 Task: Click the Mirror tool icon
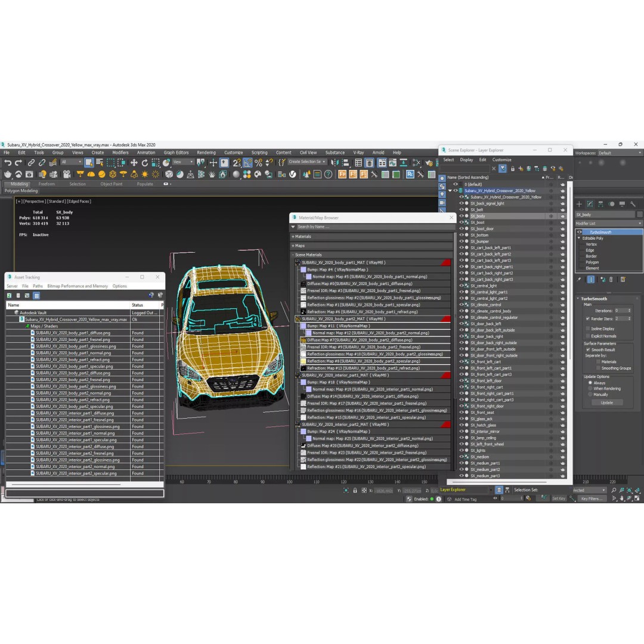click(x=335, y=163)
